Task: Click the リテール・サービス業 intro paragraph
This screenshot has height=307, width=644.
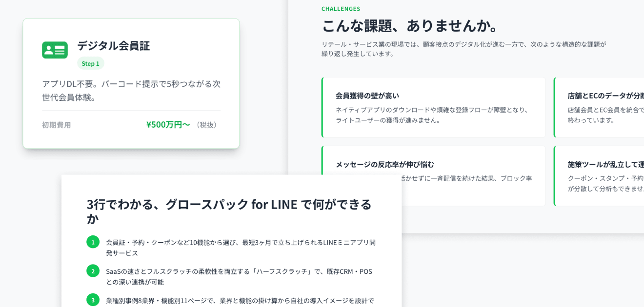Action: tap(464, 49)
